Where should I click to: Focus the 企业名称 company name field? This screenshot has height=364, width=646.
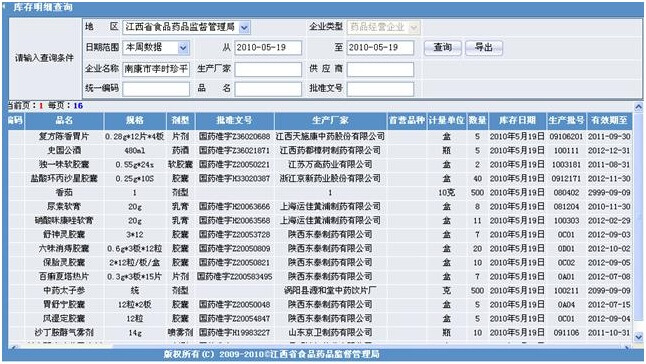[156, 69]
